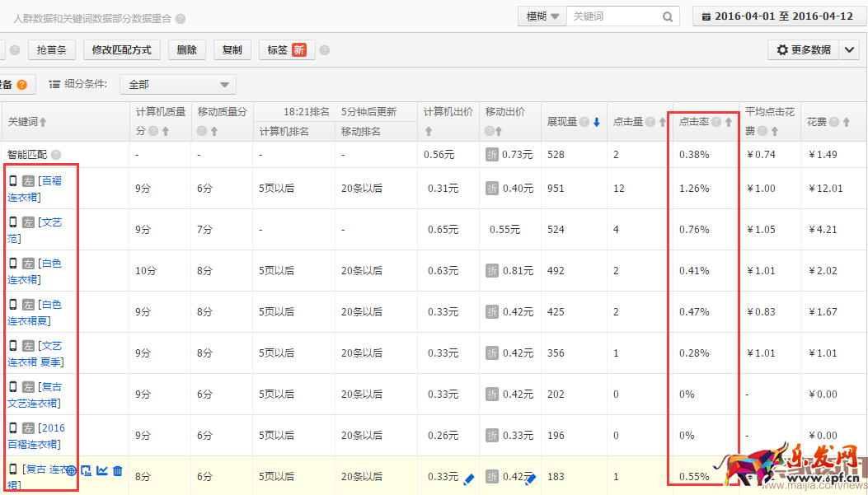This screenshot has width=868, height=495.
Task: Sort by the 点击量 column arrow
Action: (x=662, y=122)
